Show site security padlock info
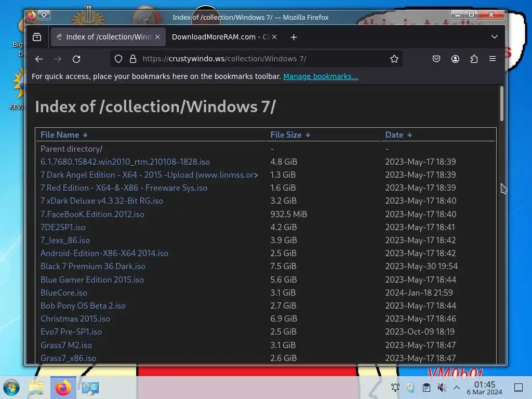Image resolution: width=532 pixels, height=399 pixels. 133,59
